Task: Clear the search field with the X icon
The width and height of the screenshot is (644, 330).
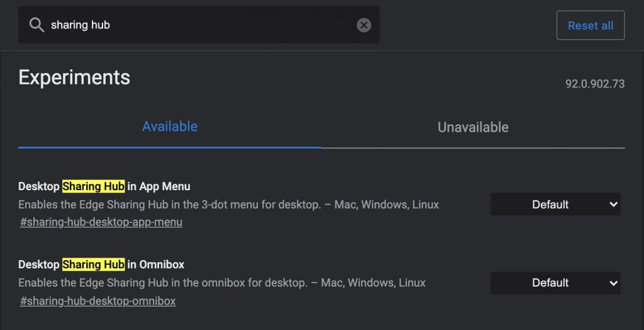Action: point(364,25)
